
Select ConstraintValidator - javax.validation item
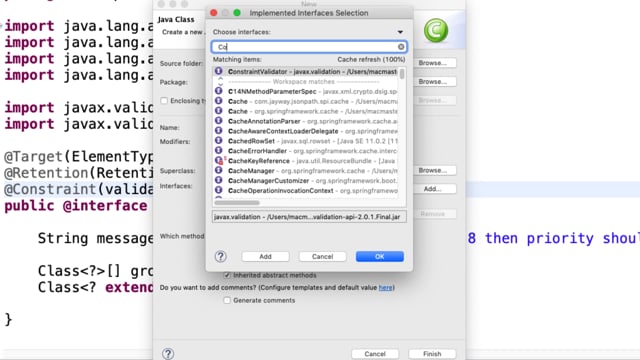point(305,71)
